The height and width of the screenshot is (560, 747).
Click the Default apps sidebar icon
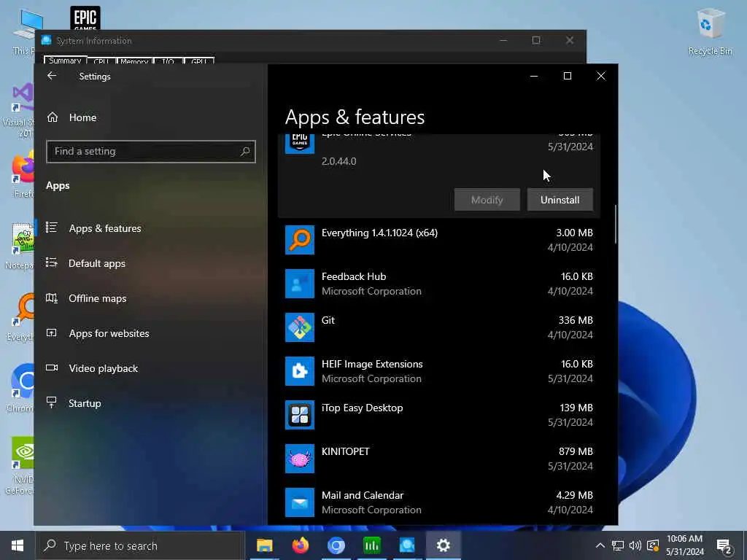tap(52, 262)
